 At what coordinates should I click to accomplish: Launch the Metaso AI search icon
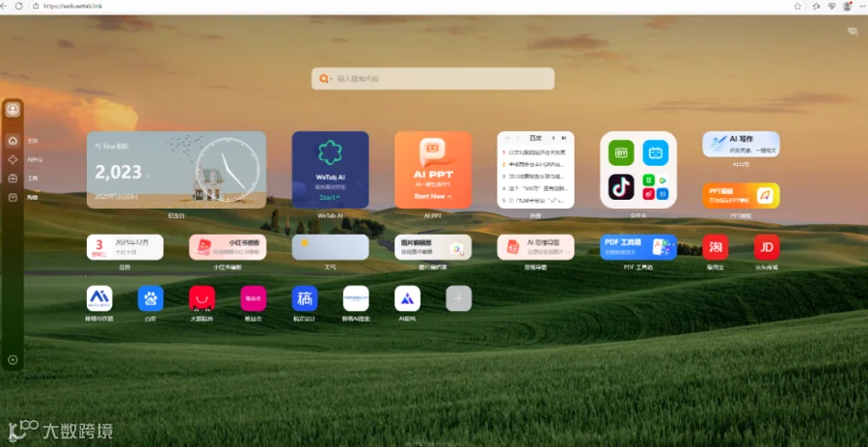(x=356, y=298)
